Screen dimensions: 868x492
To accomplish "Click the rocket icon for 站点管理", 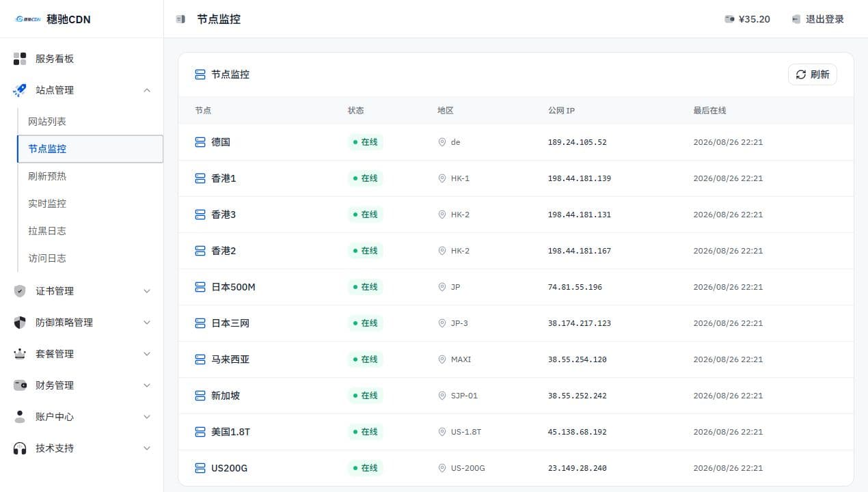I will point(20,90).
